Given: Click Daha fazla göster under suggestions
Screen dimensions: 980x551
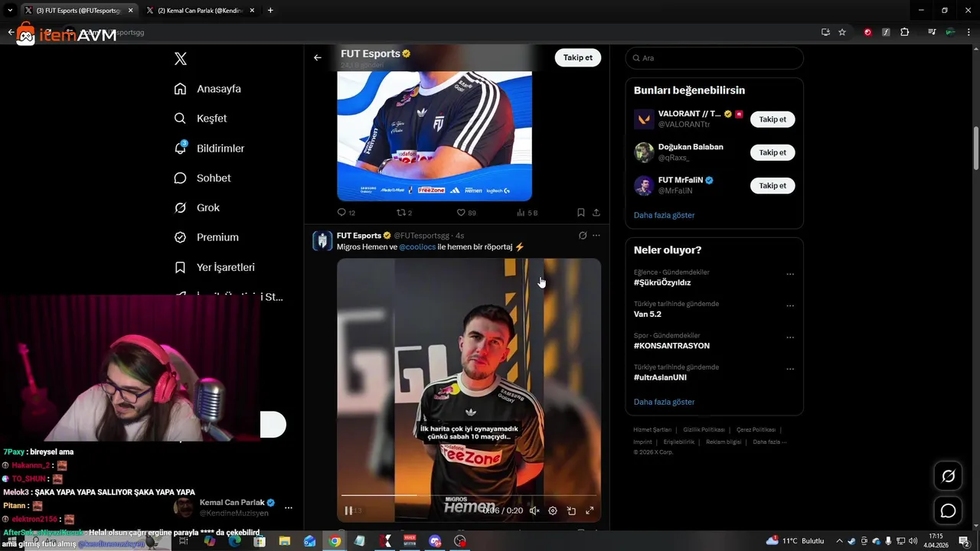Looking at the screenshot, I should (664, 215).
